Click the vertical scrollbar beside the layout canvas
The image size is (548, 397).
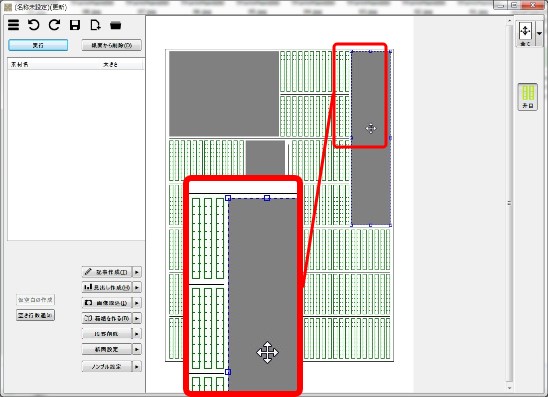click(509, 203)
